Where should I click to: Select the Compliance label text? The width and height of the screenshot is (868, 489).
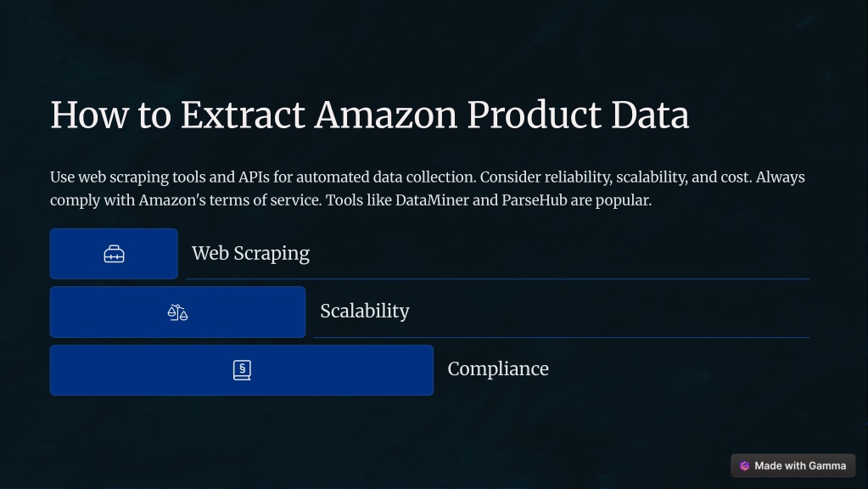(498, 369)
